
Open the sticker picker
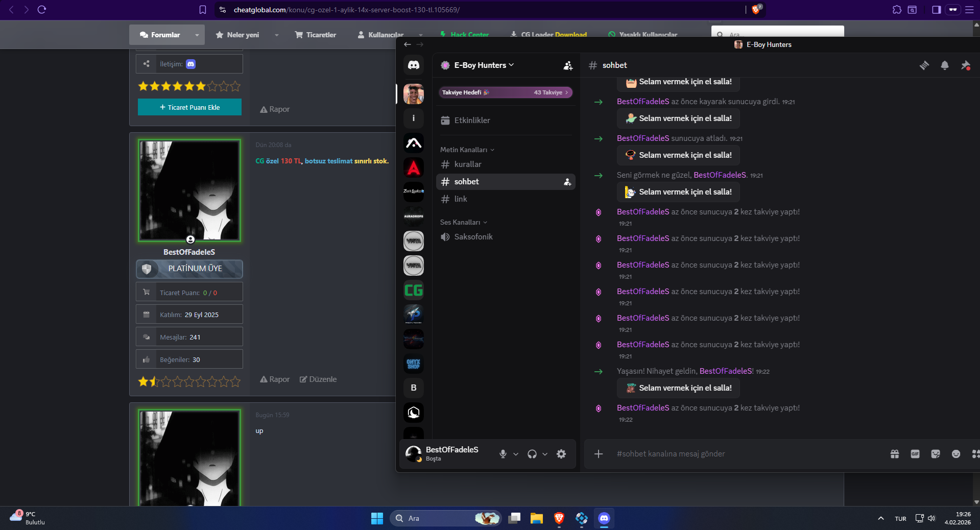[936, 454]
